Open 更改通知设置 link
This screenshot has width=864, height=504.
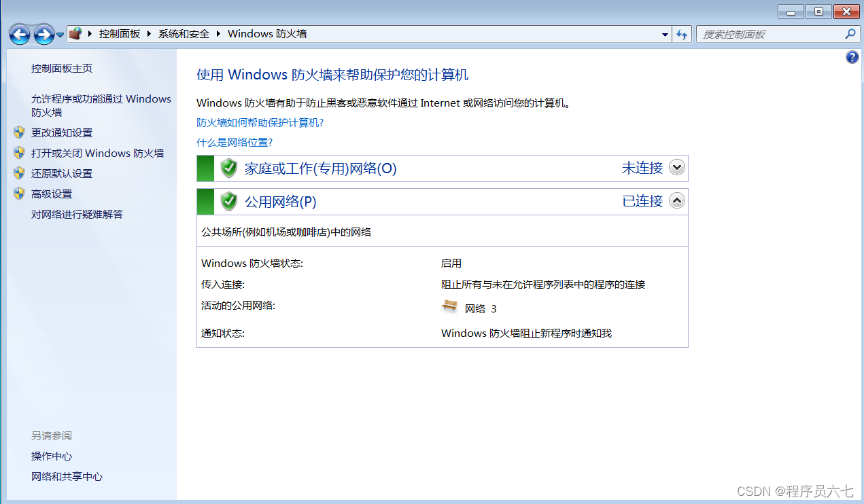coord(62,133)
